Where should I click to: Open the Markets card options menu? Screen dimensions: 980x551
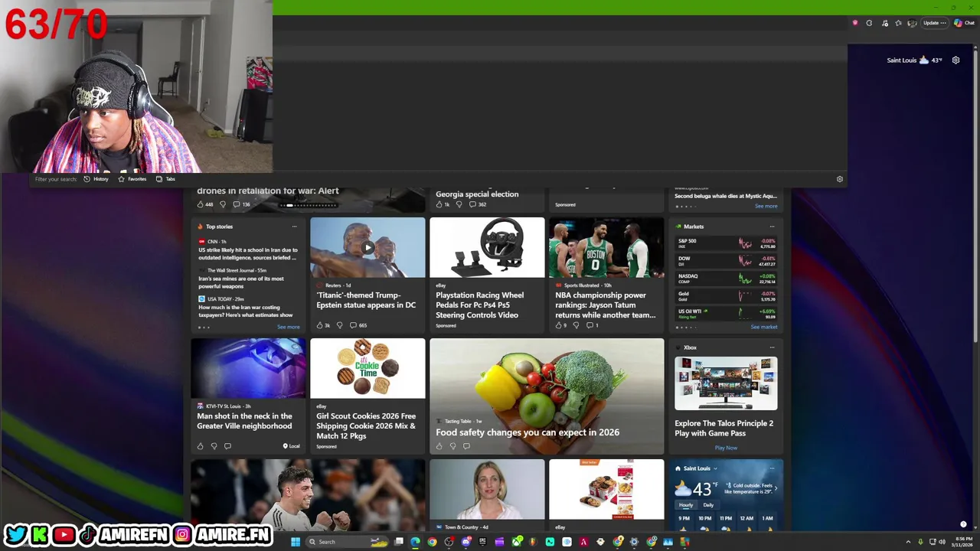pos(772,227)
